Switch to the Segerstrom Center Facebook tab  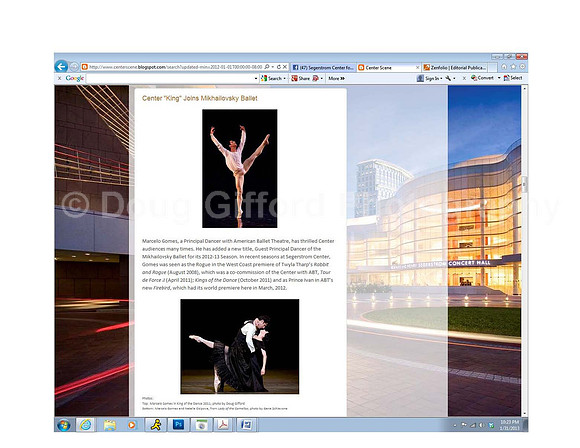point(323,67)
